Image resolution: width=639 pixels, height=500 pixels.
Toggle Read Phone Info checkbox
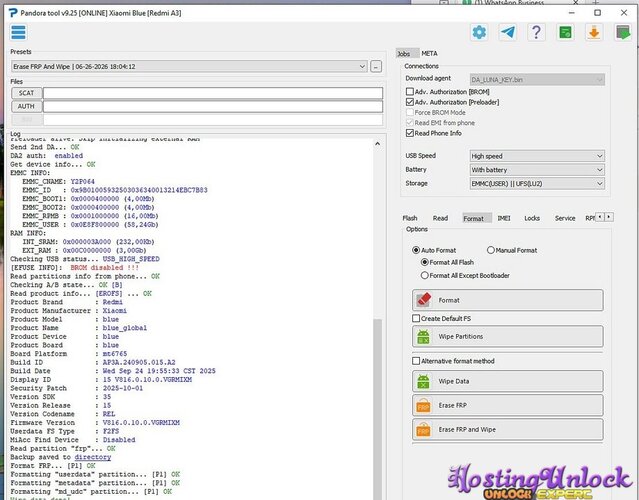(x=410, y=133)
